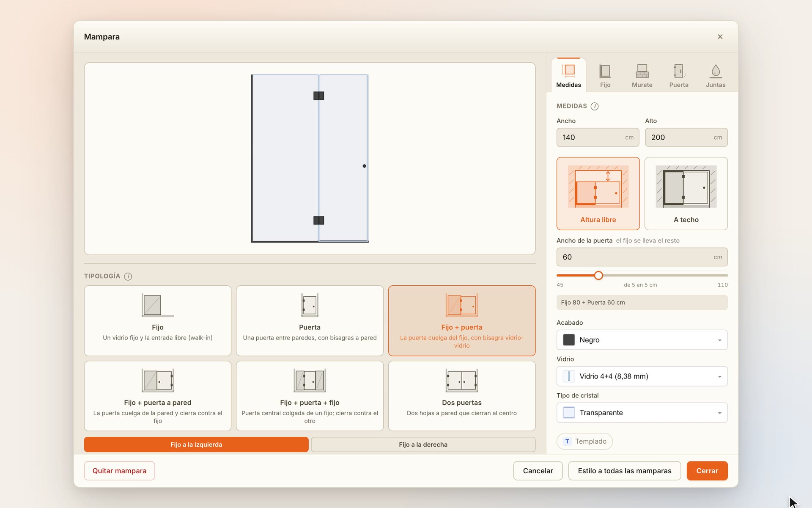Click the Tipología info icon

pos(128,276)
